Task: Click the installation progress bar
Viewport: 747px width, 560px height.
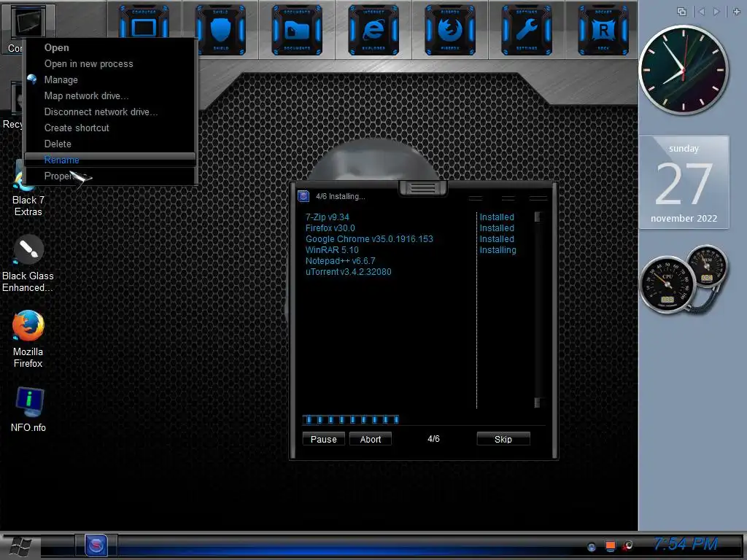Action: [x=351, y=419]
